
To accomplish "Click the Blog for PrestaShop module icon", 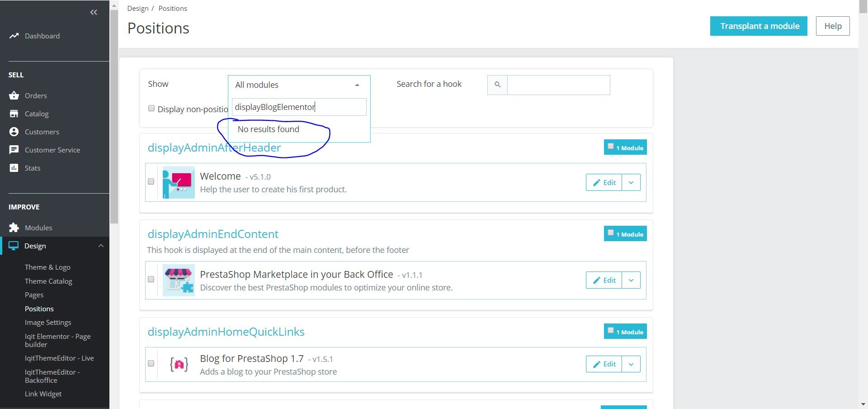I will tap(179, 364).
